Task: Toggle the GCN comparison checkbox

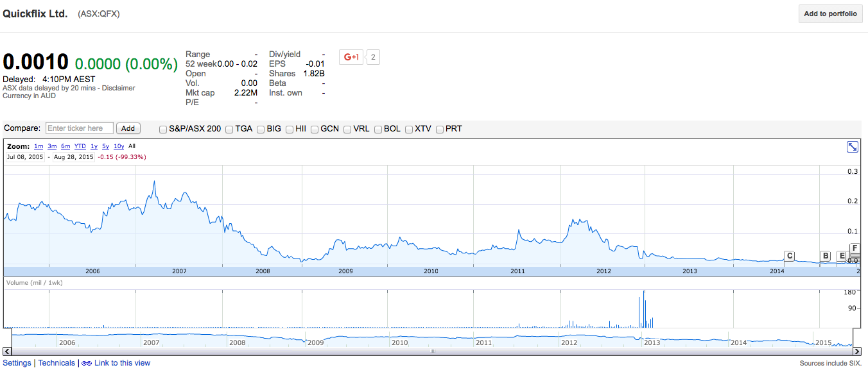Action: (x=315, y=129)
